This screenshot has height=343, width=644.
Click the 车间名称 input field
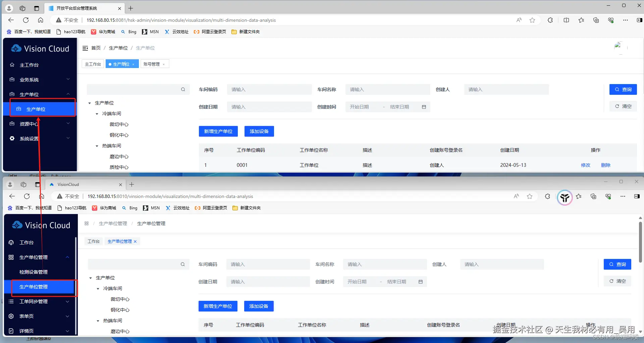[387, 89]
